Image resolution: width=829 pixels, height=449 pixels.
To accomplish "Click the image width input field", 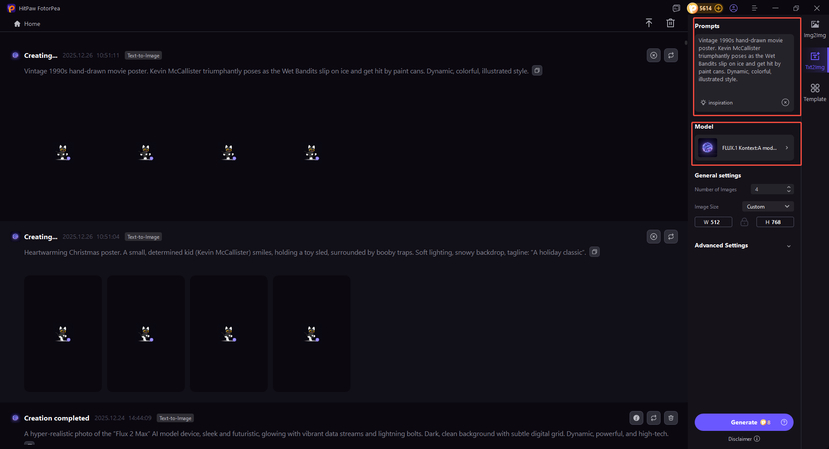I will 716,222.
